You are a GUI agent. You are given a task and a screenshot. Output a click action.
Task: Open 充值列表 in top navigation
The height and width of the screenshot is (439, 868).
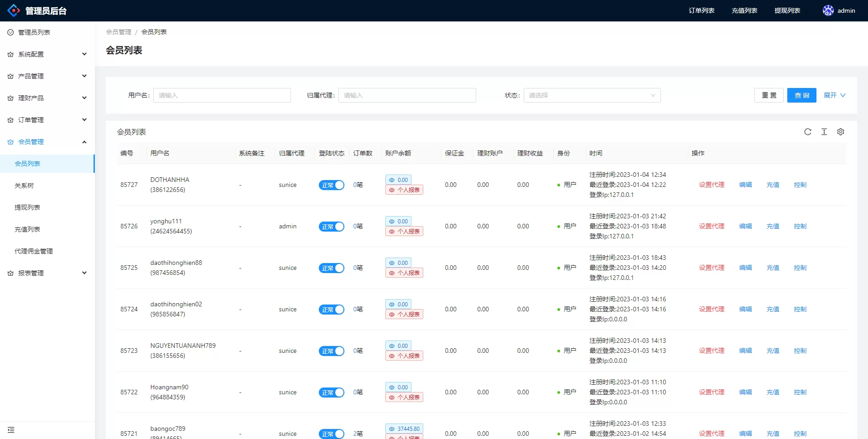(744, 10)
